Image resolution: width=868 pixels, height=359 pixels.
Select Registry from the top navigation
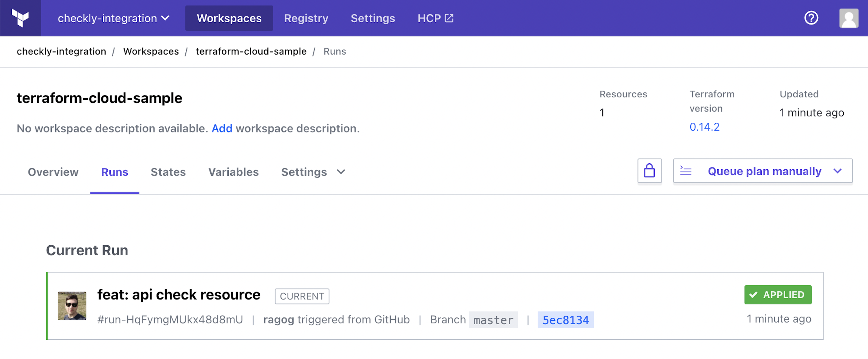pyautogui.click(x=306, y=18)
